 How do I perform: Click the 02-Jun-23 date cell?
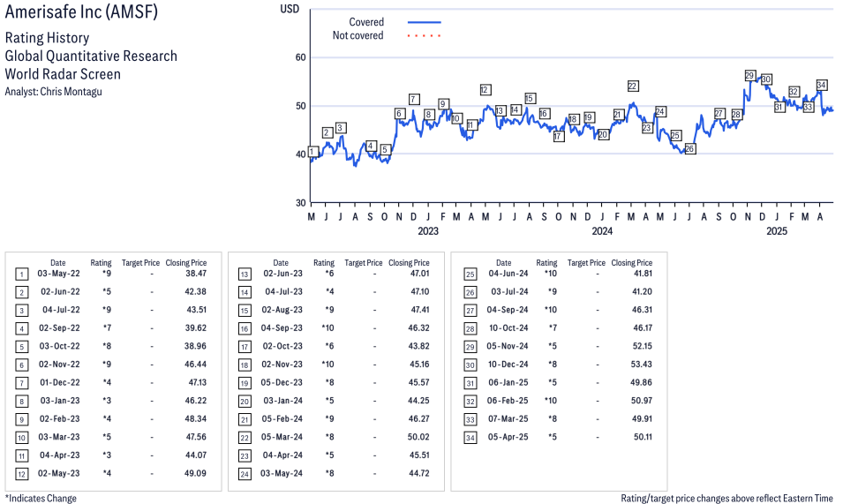(282, 274)
